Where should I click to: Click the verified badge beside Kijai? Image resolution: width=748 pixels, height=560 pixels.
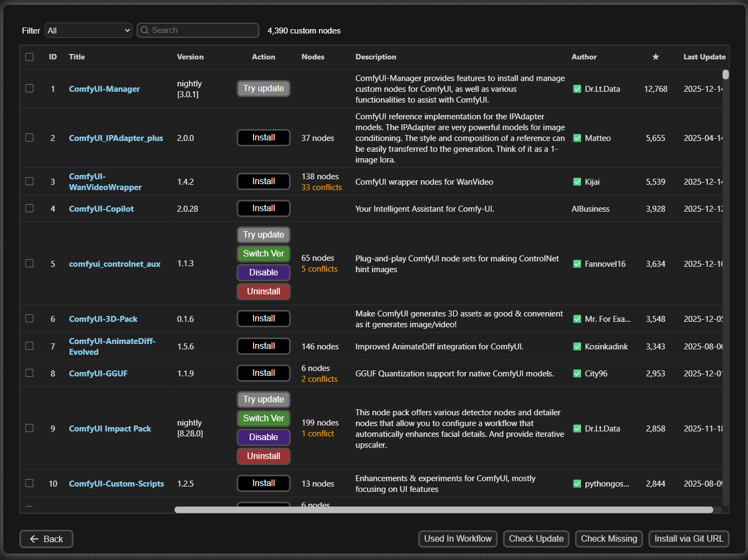pos(577,182)
